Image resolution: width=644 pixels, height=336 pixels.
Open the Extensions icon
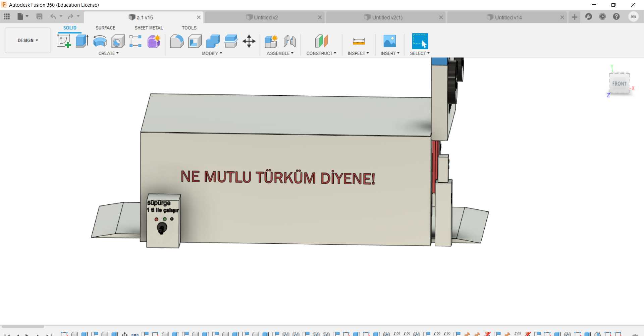point(589,16)
